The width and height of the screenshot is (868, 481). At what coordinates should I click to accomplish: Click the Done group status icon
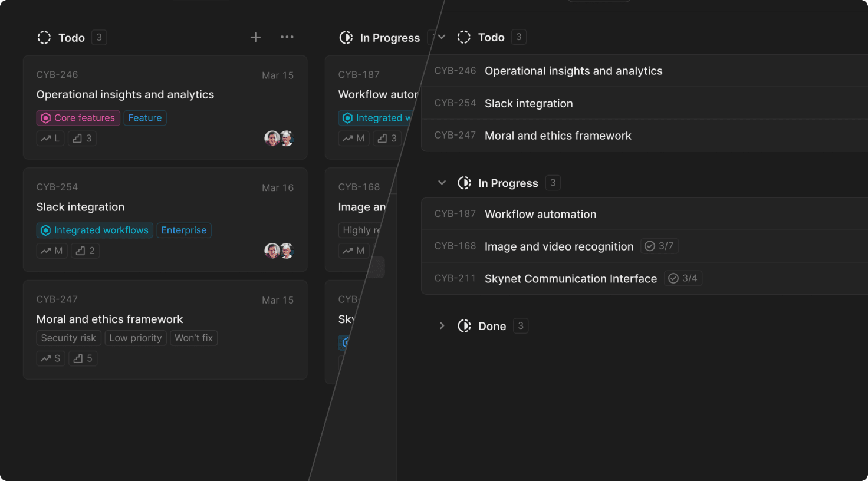point(464,326)
